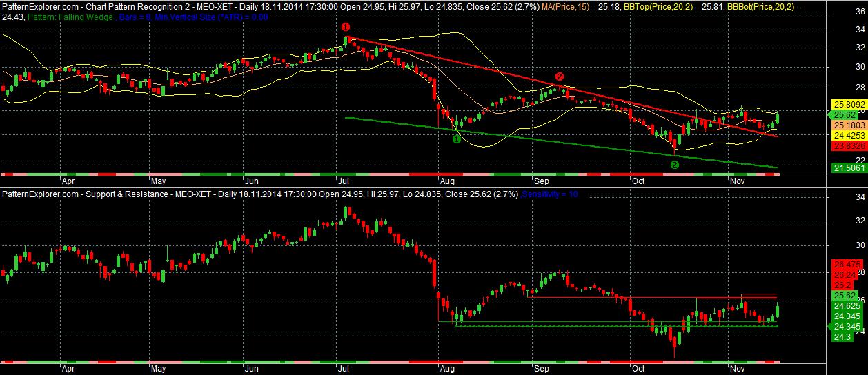Select the 25.1803 moving average price label
The image size is (868, 375).
click(849, 126)
